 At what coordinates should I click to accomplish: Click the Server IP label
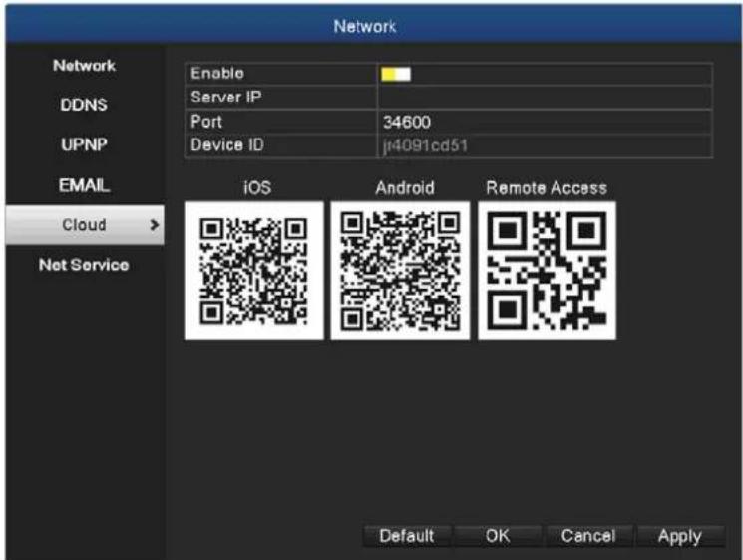(226, 97)
